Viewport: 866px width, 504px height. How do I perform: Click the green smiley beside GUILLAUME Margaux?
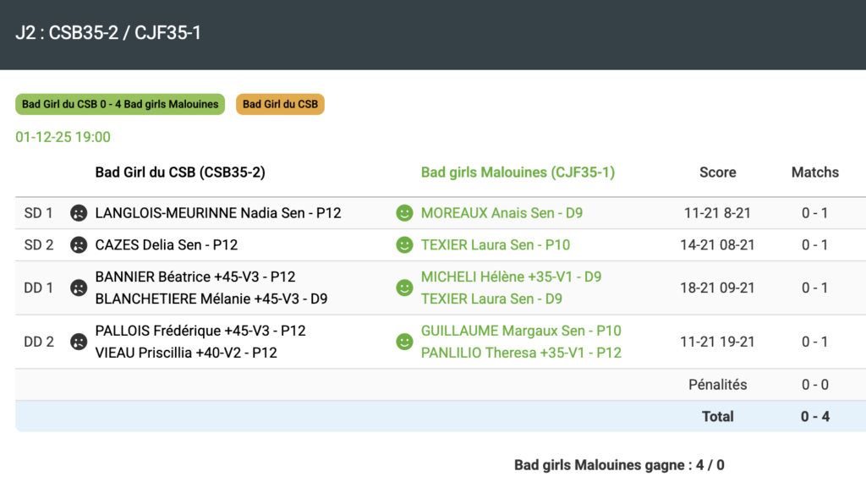tap(404, 342)
